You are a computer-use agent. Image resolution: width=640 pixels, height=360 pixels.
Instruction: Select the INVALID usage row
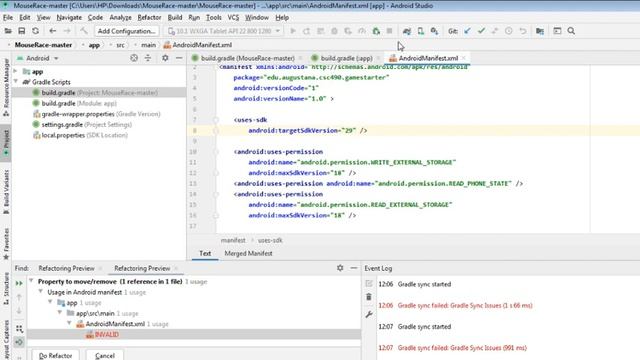[194, 334]
